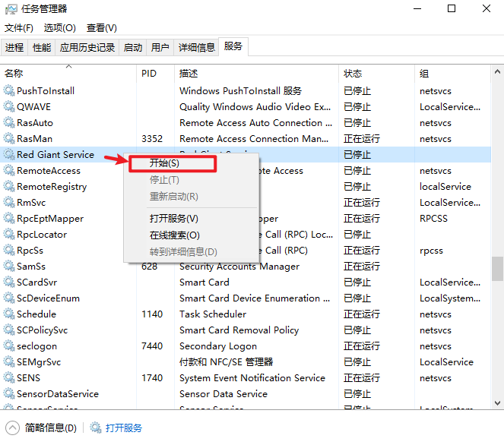504x445 pixels.
Task: Switch to the 性能 tab
Action: coord(42,48)
